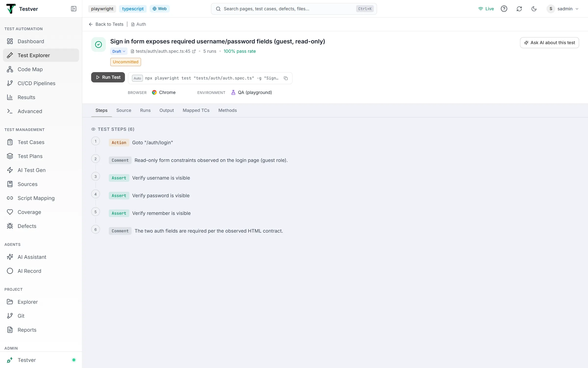Click the Web platform tag
The image size is (588, 368).
pos(159,9)
